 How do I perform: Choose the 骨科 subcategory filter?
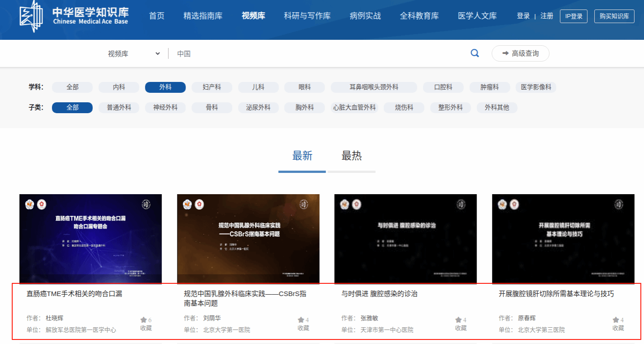click(x=212, y=108)
